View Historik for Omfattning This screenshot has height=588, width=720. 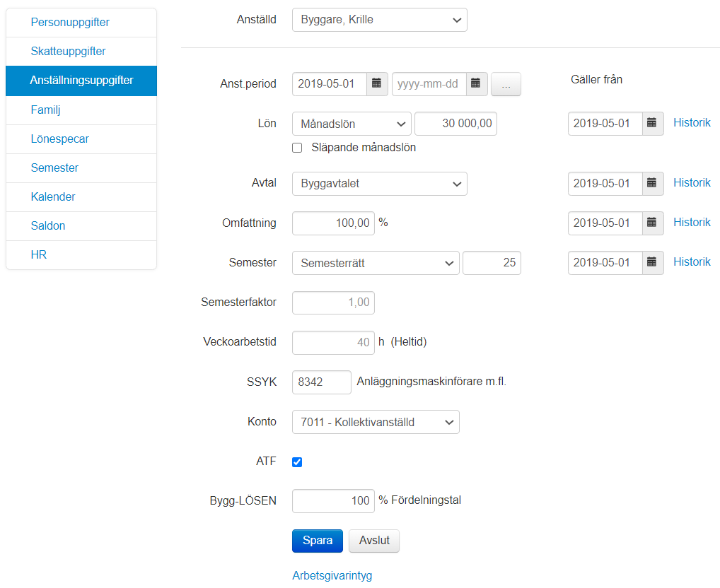pyautogui.click(x=692, y=223)
